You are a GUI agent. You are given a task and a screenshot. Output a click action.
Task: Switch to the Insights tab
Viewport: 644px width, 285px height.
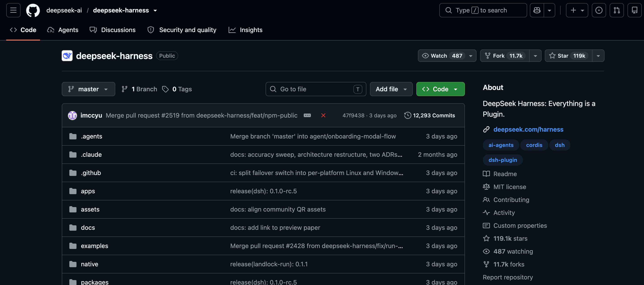tap(246, 30)
